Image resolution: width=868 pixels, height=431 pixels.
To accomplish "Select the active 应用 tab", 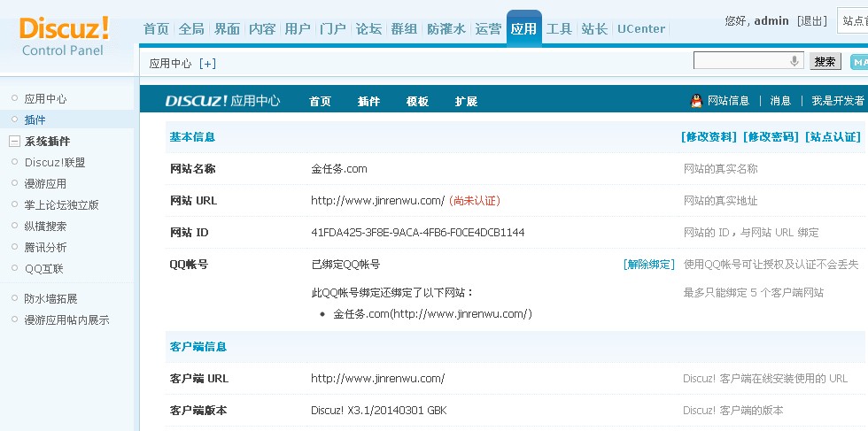I will [x=523, y=29].
